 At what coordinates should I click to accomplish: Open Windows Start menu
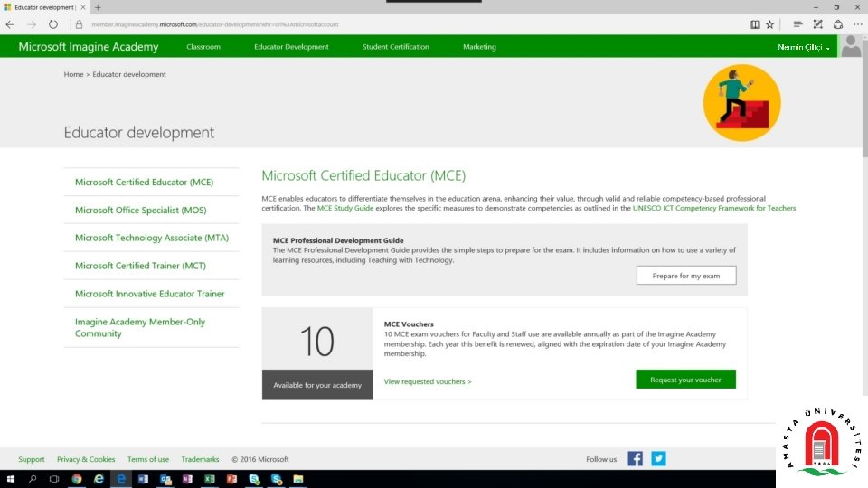[11, 479]
